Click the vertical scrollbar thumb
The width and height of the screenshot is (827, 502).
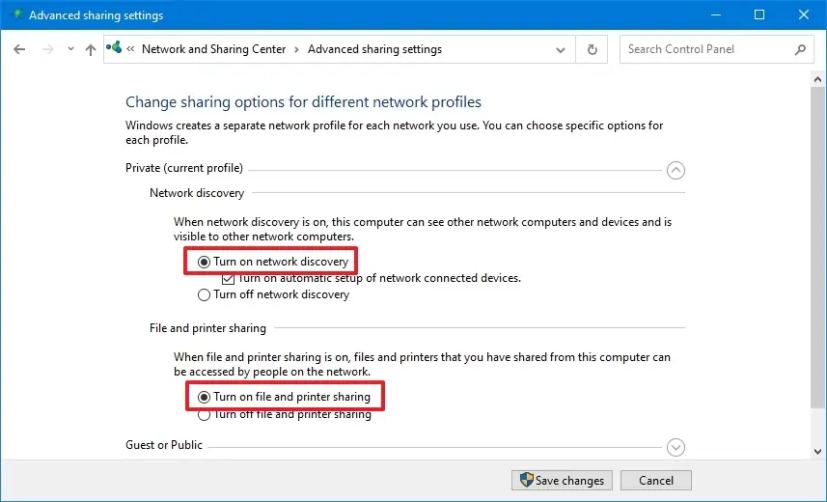click(818, 248)
